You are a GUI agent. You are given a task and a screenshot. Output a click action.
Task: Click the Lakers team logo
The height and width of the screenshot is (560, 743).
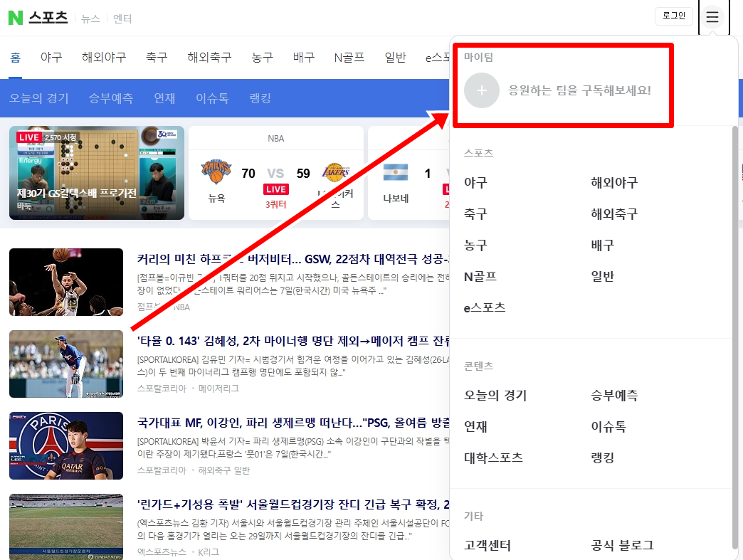(335, 172)
